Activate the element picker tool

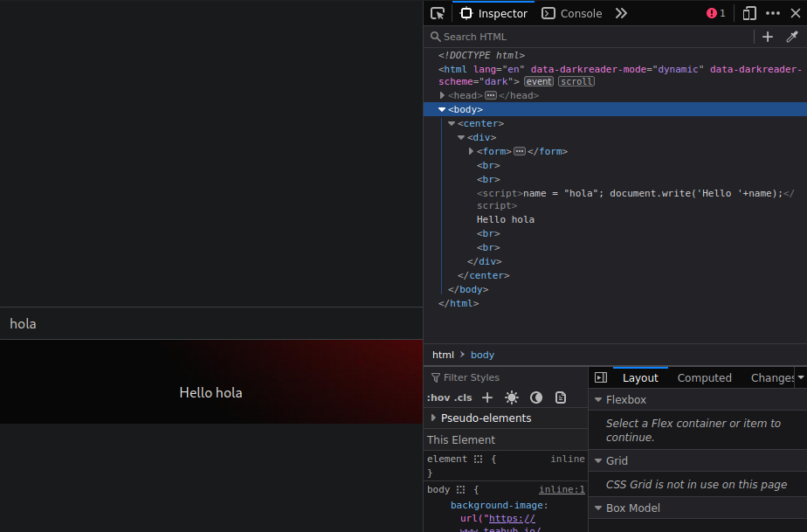click(438, 13)
